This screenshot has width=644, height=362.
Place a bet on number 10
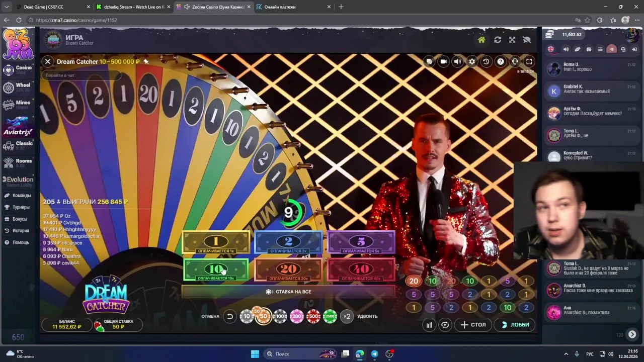coord(216,270)
